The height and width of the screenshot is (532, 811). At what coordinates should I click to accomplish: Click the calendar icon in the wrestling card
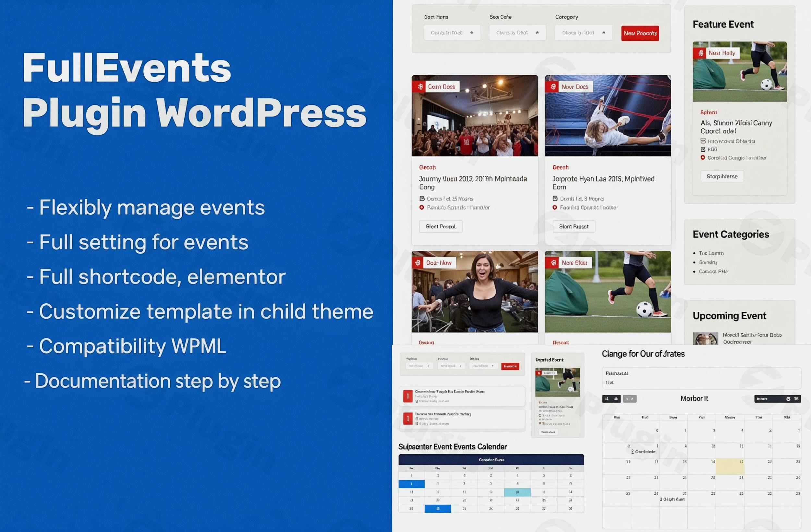point(555,198)
